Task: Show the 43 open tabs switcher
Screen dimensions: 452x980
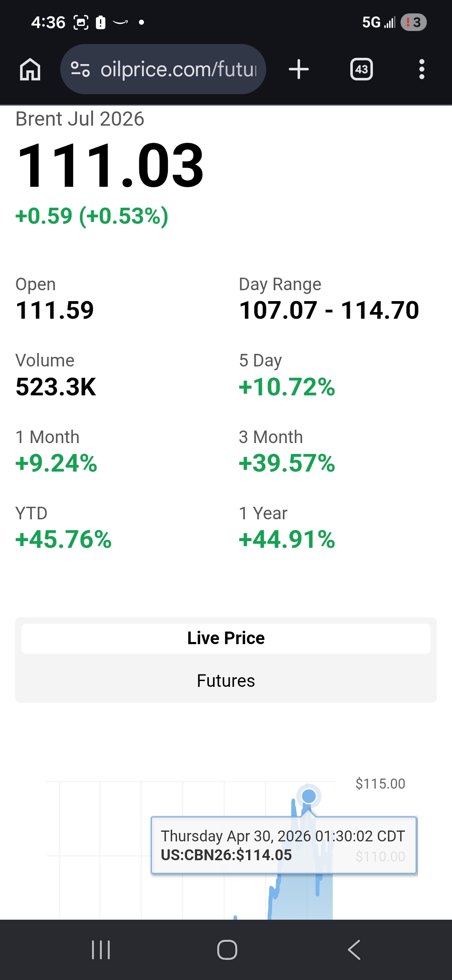Action: (x=361, y=69)
